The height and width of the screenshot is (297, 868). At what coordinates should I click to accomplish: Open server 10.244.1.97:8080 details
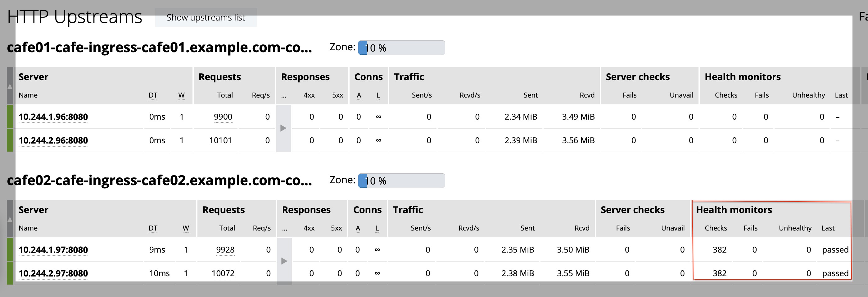point(53,250)
